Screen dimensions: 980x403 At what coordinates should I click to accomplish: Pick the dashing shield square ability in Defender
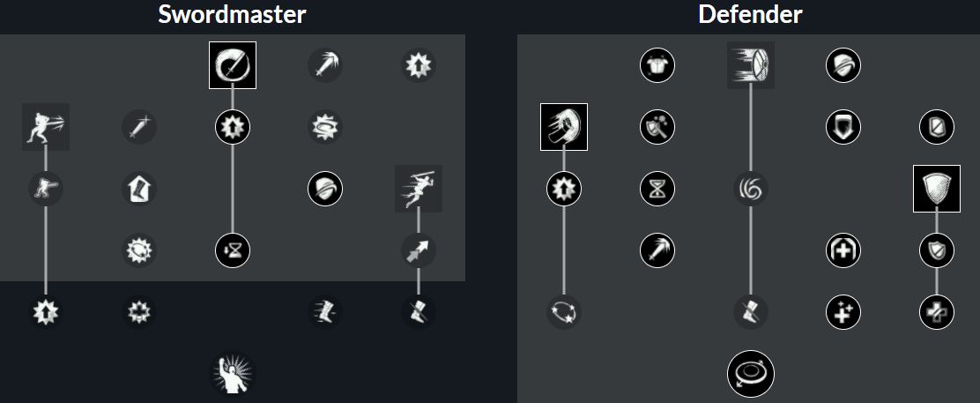coord(751,65)
